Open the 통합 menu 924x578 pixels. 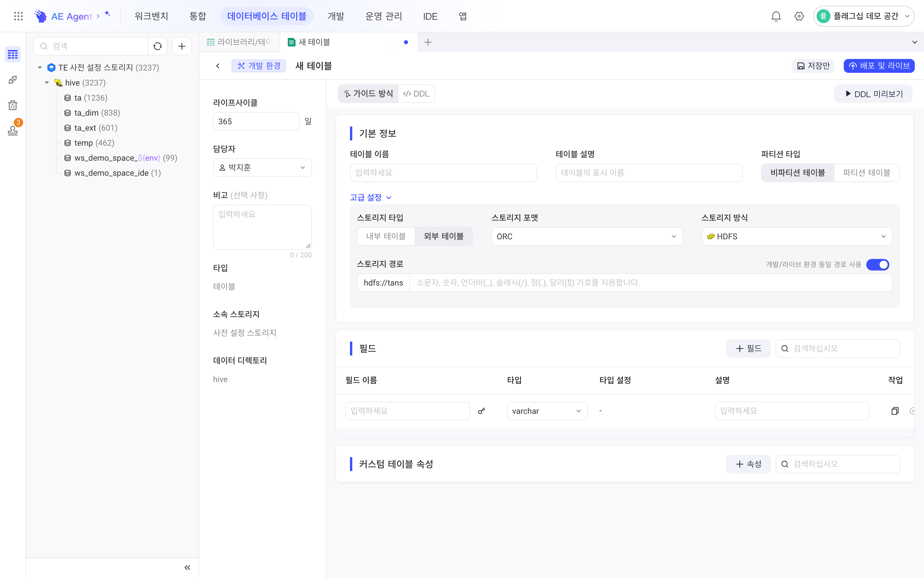(x=198, y=16)
